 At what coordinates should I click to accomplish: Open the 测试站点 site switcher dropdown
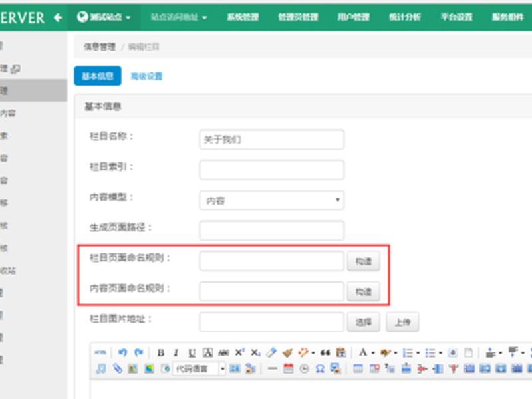(104, 17)
